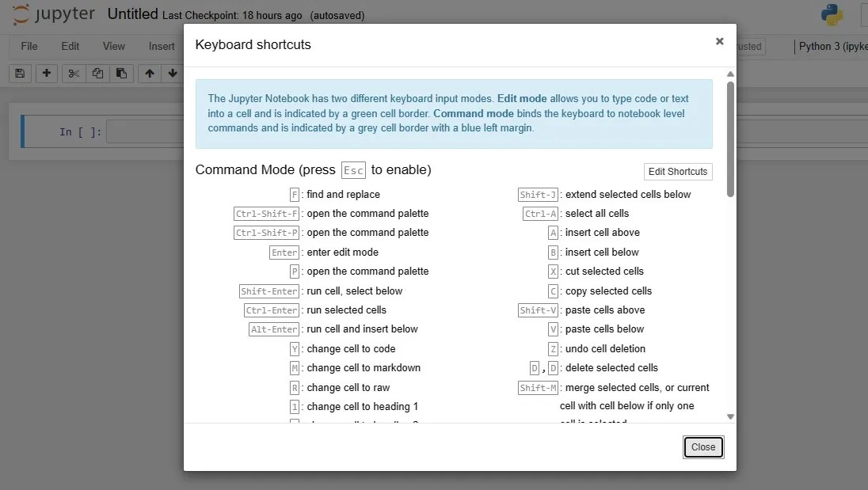
Task: Move cell up with the up arrow icon
Action: point(149,73)
